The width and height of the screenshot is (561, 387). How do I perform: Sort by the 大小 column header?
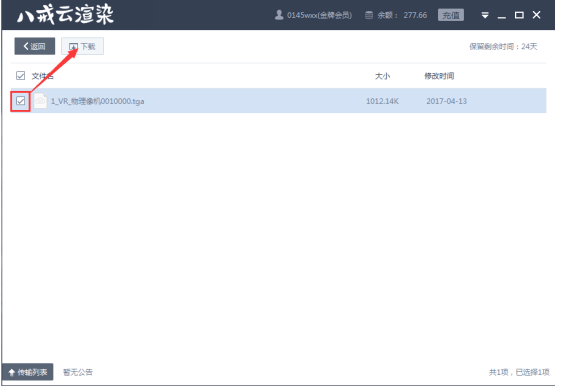(382, 76)
